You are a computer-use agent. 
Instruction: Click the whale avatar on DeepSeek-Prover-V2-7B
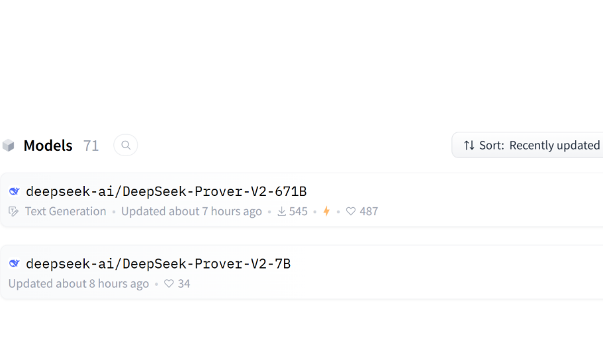(x=15, y=264)
